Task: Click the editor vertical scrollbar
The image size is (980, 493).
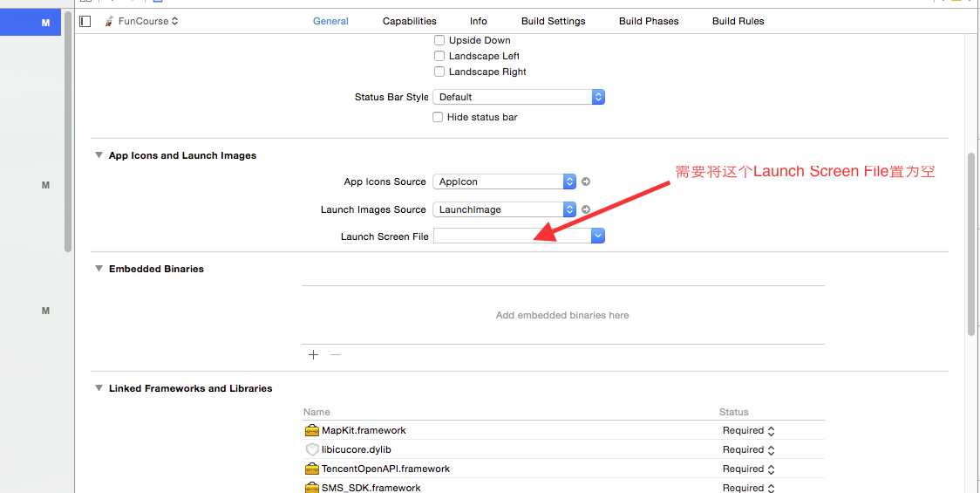Action: click(x=970, y=244)
